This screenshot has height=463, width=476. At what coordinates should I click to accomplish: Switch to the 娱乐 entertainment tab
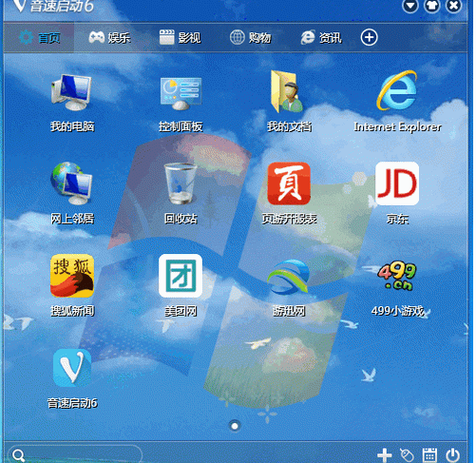coord(109,37)
